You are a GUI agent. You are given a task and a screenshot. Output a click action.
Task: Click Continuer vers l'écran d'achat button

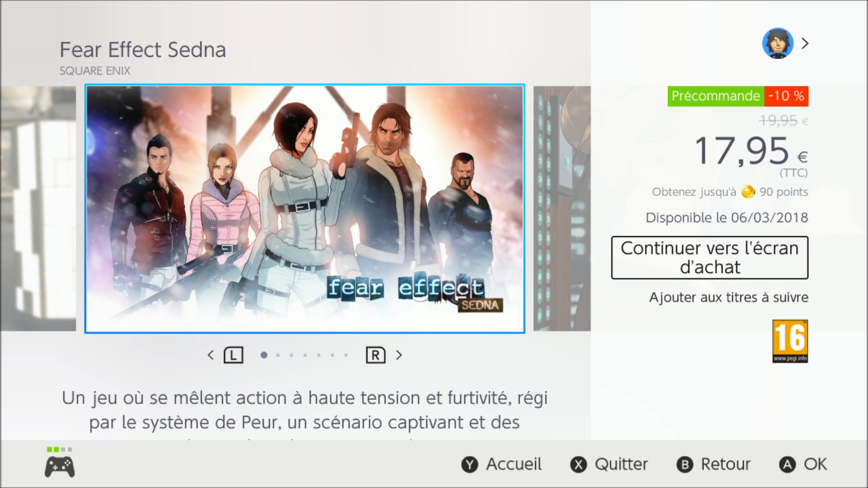click(x=709, y=258)
